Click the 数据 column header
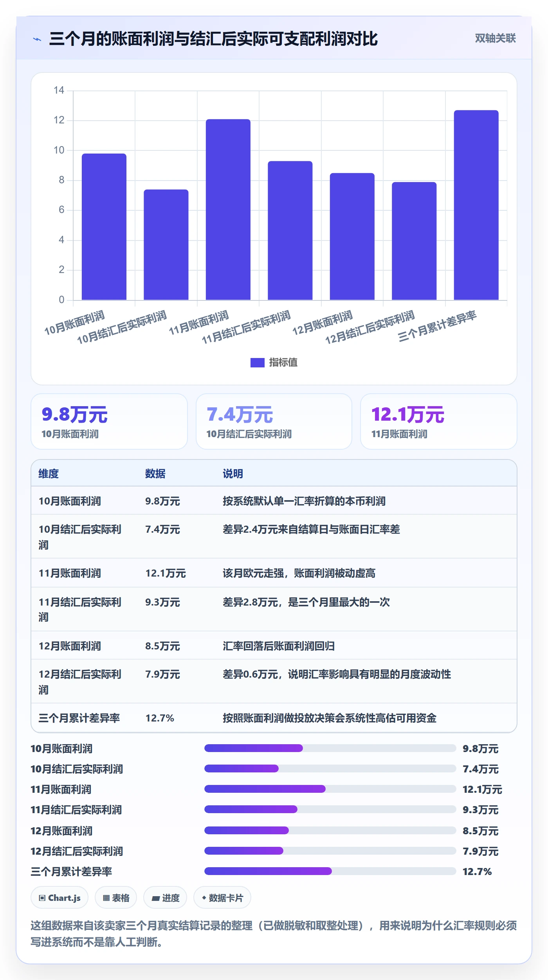The image size is (548, 980). tap(155, 474)
